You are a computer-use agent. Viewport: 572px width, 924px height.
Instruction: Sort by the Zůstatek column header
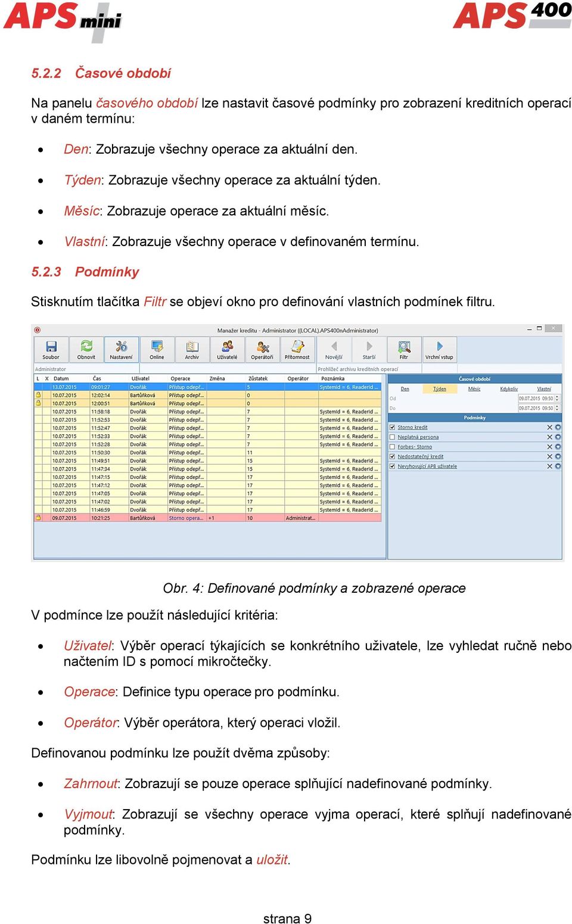265,378
